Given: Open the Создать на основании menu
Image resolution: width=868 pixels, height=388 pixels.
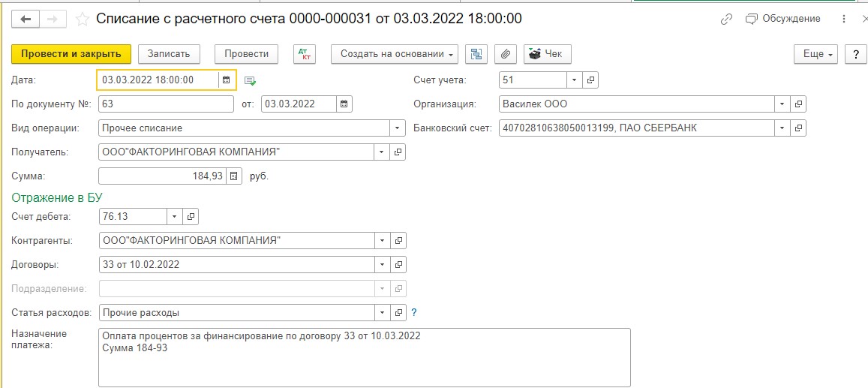Looking at the screenshot, I should (395, 54).
